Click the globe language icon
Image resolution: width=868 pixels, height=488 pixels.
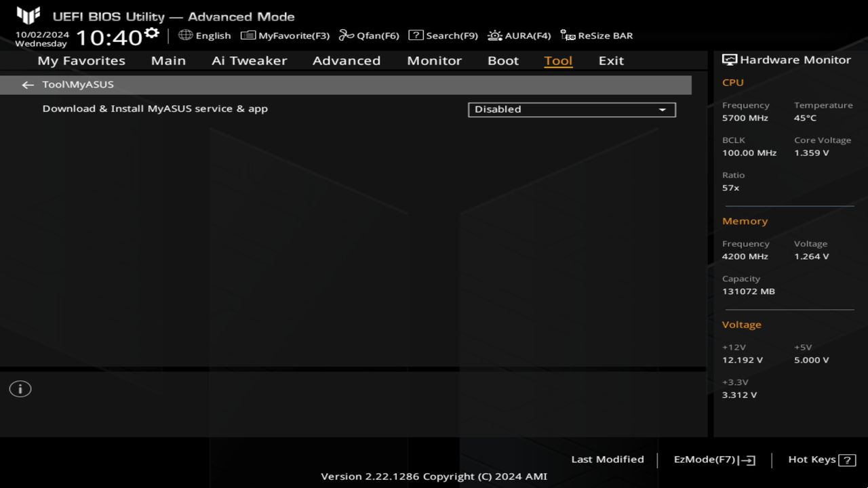[185, 35]
